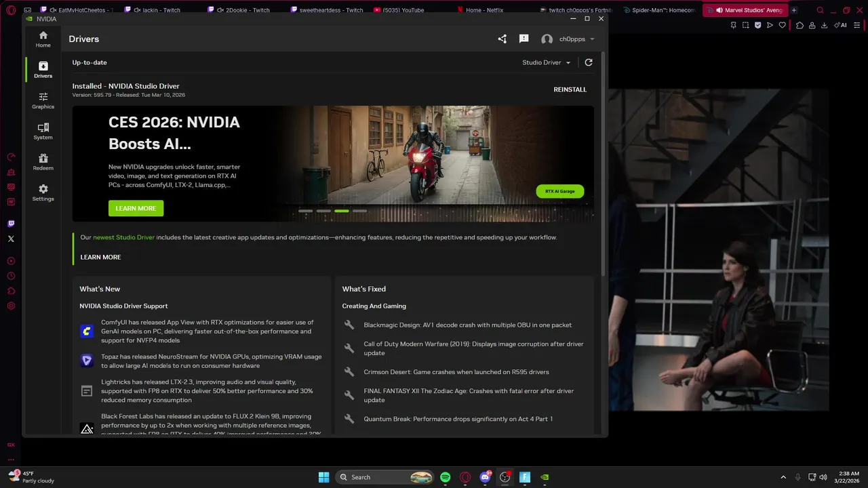Switch to Spider-Man: Homecoming tab
868x488 pixels.
tap(659, 10)
